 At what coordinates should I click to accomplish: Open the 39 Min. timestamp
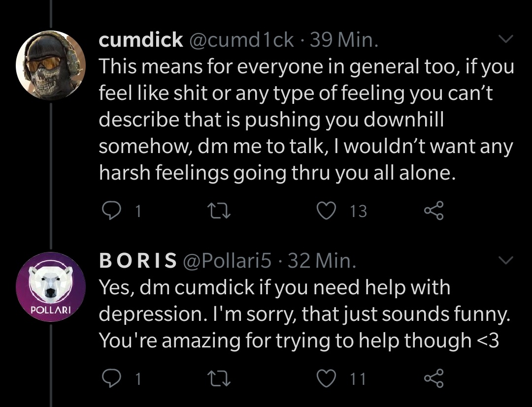point(344,40)
